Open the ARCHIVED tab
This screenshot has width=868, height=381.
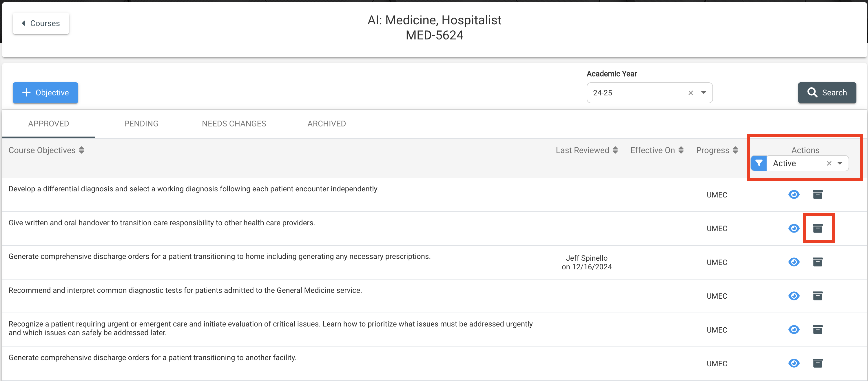327,124
